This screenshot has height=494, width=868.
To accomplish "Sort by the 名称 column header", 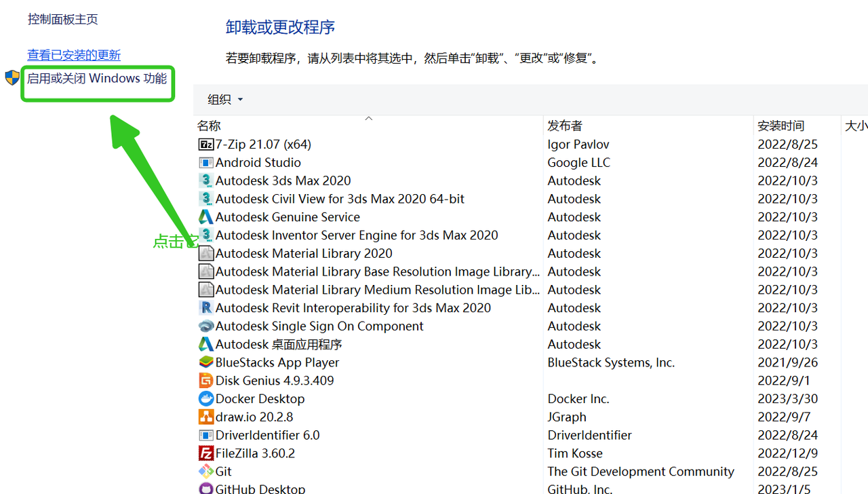I will 209,126.
